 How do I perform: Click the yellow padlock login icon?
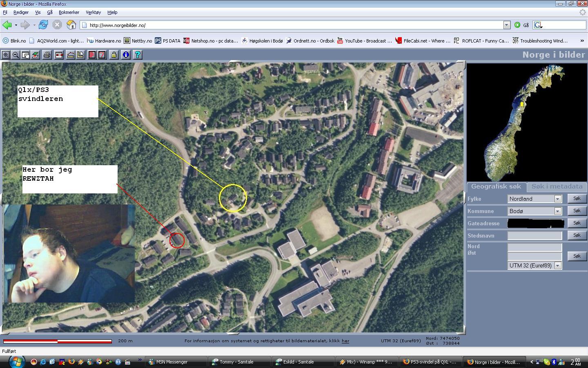click(x=114, y=55)
